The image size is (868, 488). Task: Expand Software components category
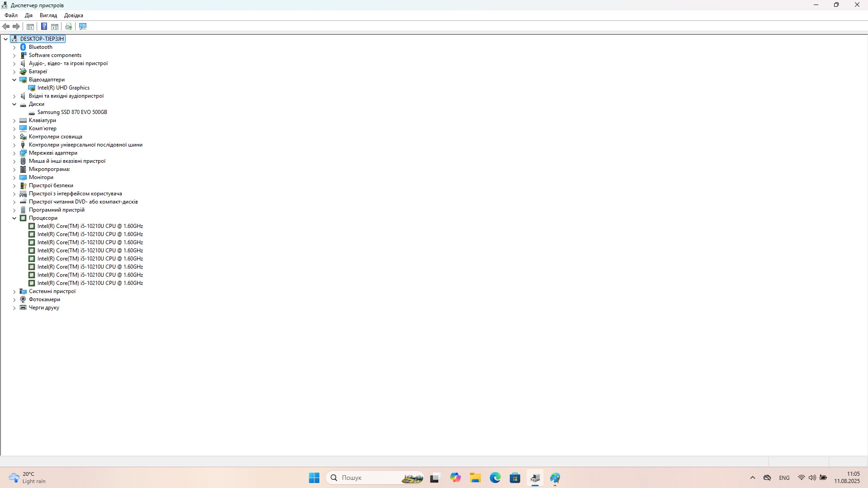14,55
